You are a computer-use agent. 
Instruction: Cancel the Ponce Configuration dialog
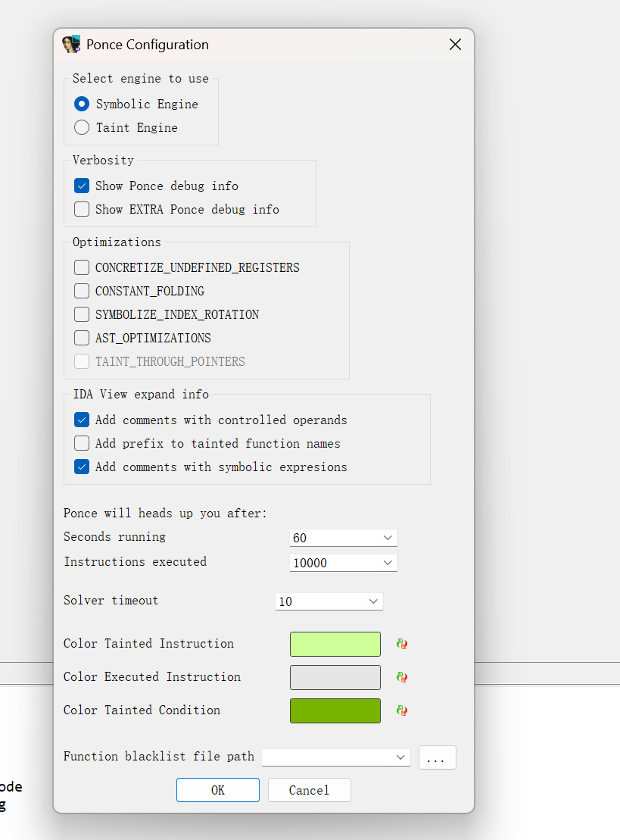point(310,790)
